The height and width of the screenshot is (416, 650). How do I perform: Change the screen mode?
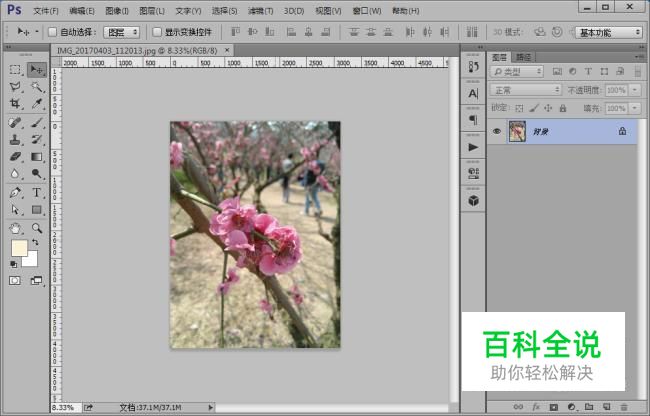[37, 281]
